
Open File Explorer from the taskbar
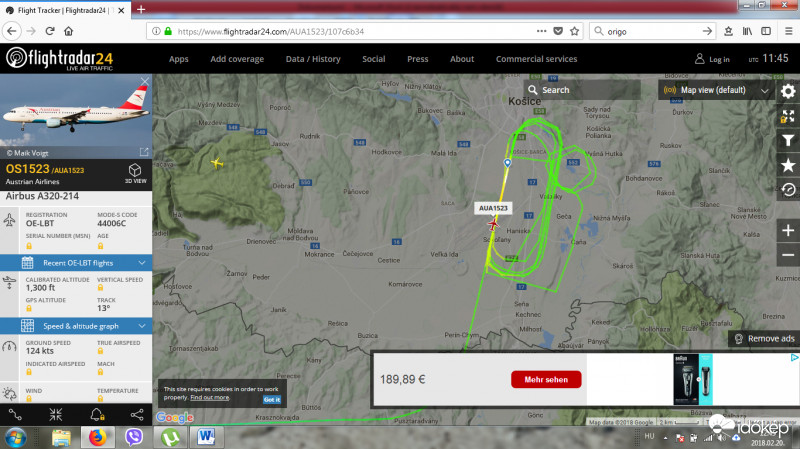tap(61, 438)
